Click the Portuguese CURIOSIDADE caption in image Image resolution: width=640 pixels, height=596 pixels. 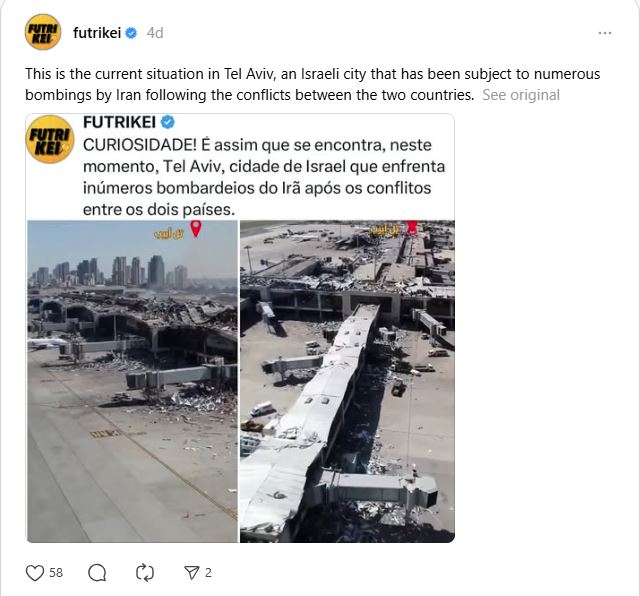pos(264,177)
